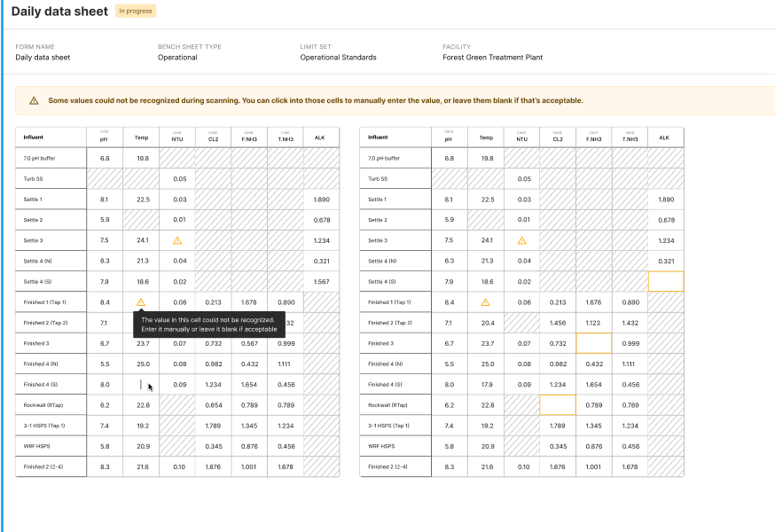Select pH value 6.8 for 7.0 pH buffer in right table
Screen dimensions: 775x532
pyautogui.click(x=449, y=159)
